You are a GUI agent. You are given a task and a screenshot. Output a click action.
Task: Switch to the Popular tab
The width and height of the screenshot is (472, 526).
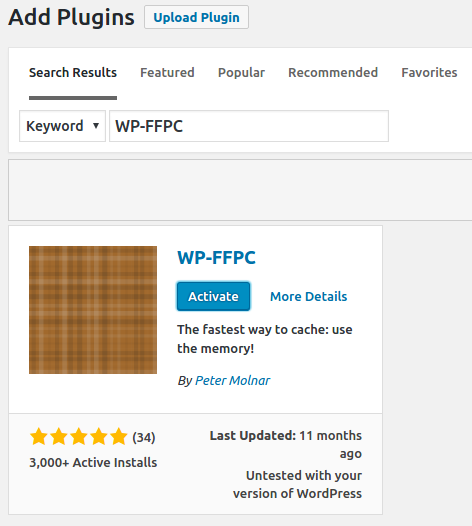click(241, 72)
